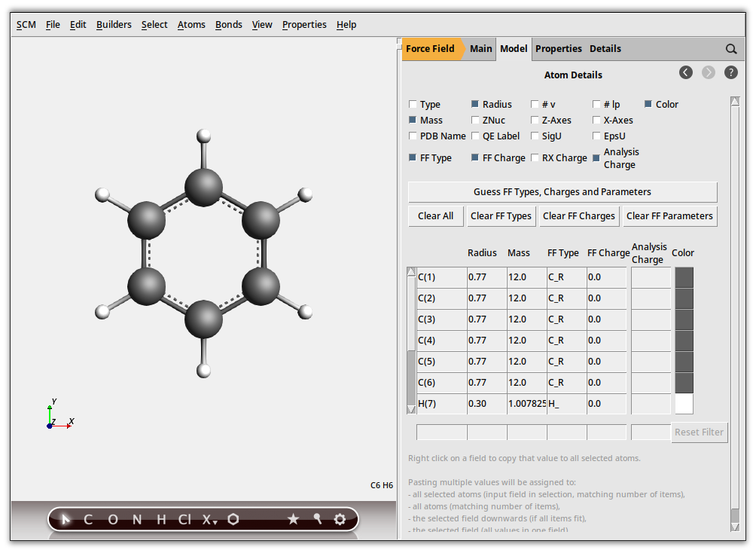Open the Atoms menu
This screenshot has height=553, width=756.
click(x=191, y=24)
